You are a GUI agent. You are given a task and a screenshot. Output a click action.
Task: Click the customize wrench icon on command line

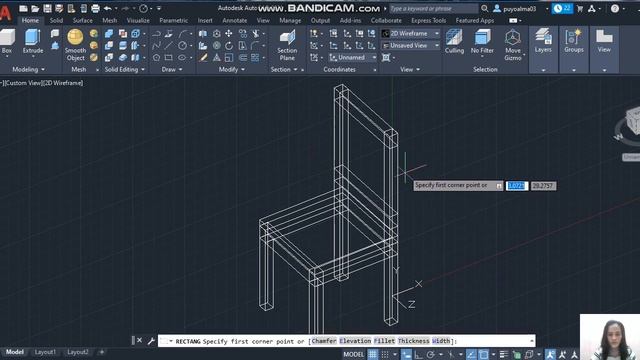point(151,340)
